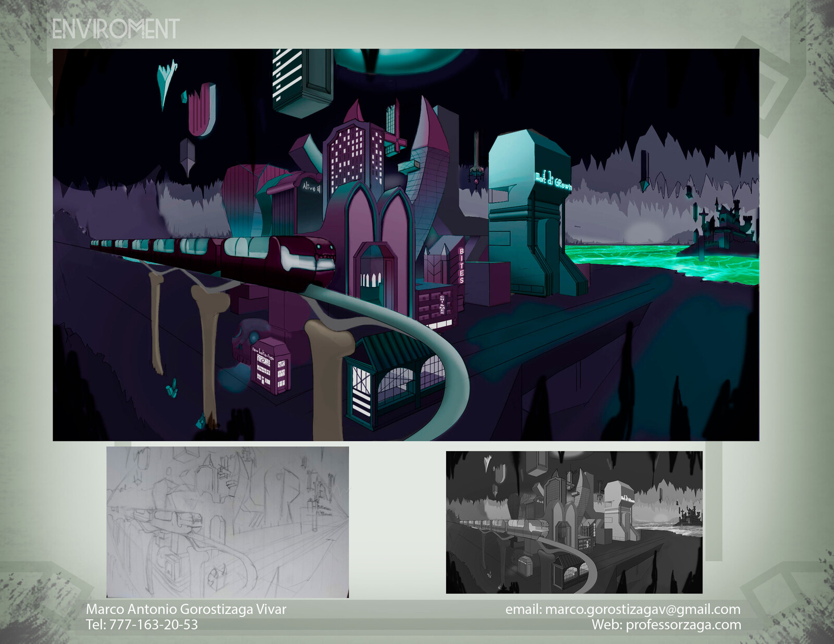The image size is (834, 644).
Task: Click the web address professorzaga.com
Action: [x=683, y=625]
